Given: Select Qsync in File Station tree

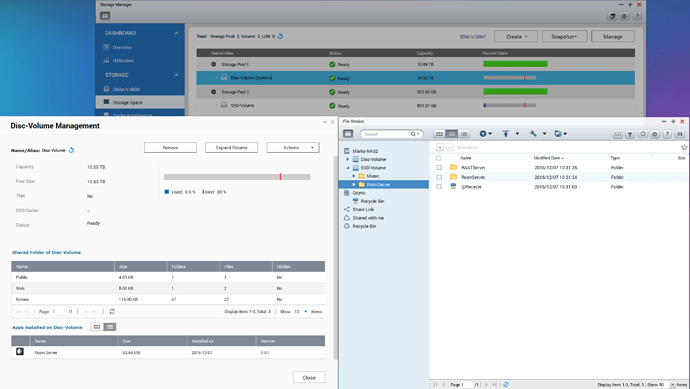Looking at the screenshot, I should point(359,193).
